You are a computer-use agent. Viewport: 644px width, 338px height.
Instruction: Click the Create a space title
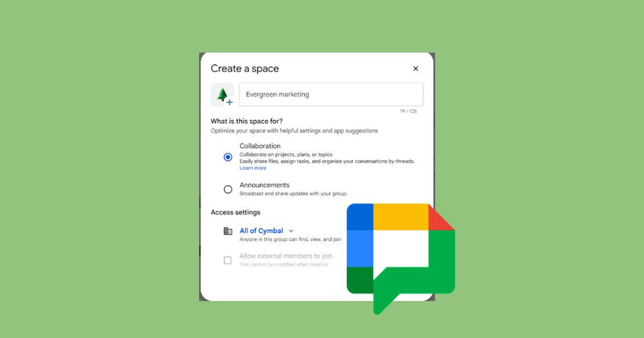coord(245,69)
